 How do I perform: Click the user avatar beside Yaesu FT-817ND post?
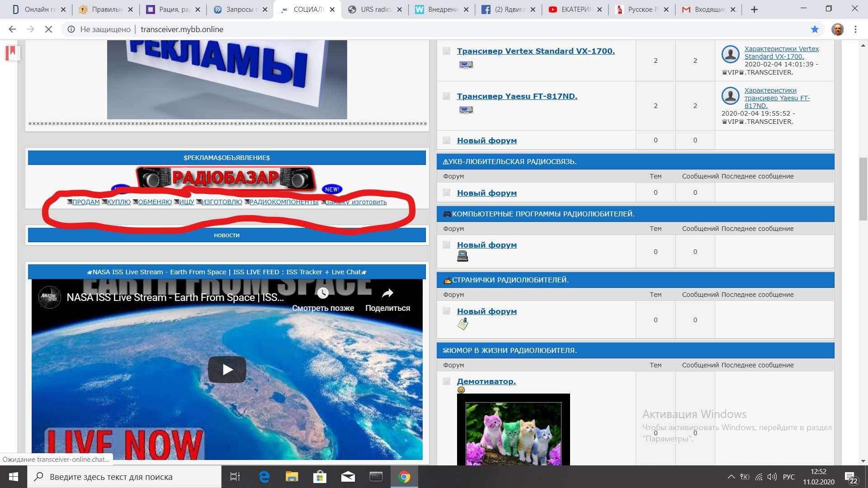(730, 95)
